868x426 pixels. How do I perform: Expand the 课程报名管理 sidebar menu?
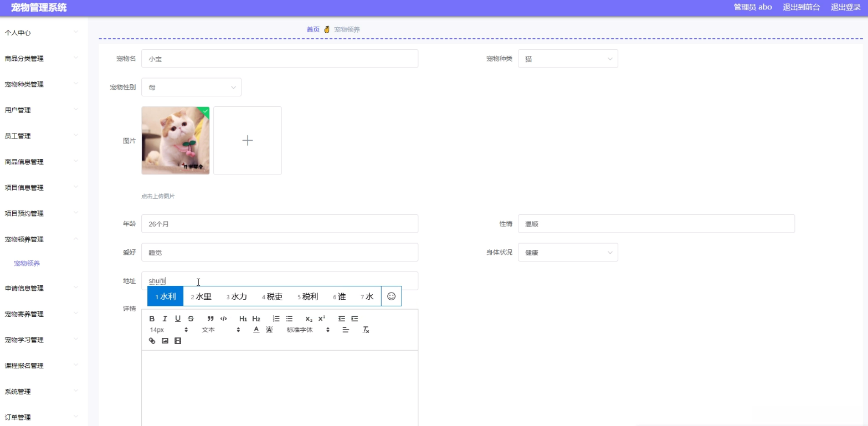coord(44,366)
